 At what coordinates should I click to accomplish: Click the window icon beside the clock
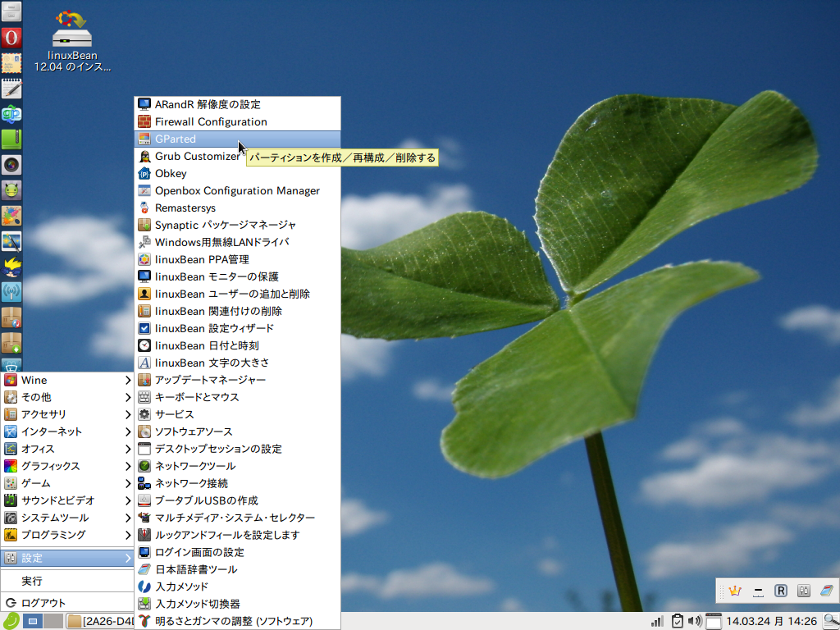click(714, 621)
